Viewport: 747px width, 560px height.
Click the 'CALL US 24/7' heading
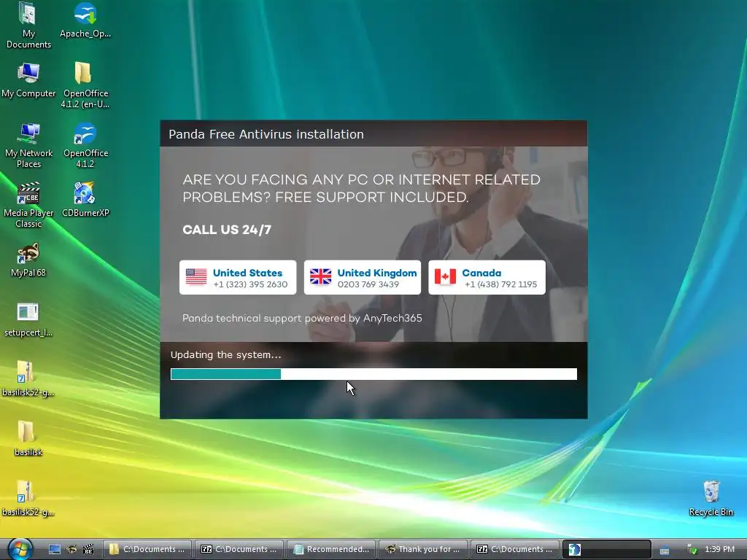(x=227, y=230)
